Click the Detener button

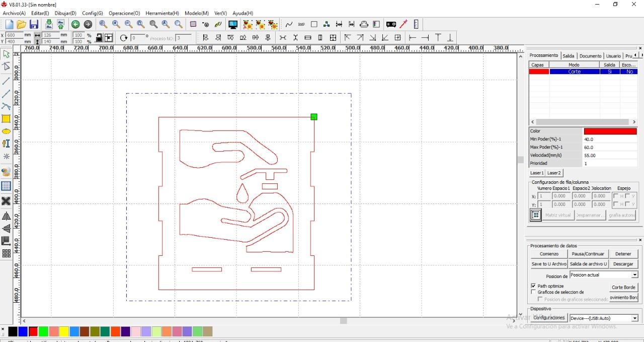pyautogui.click(x=623, y=254)
